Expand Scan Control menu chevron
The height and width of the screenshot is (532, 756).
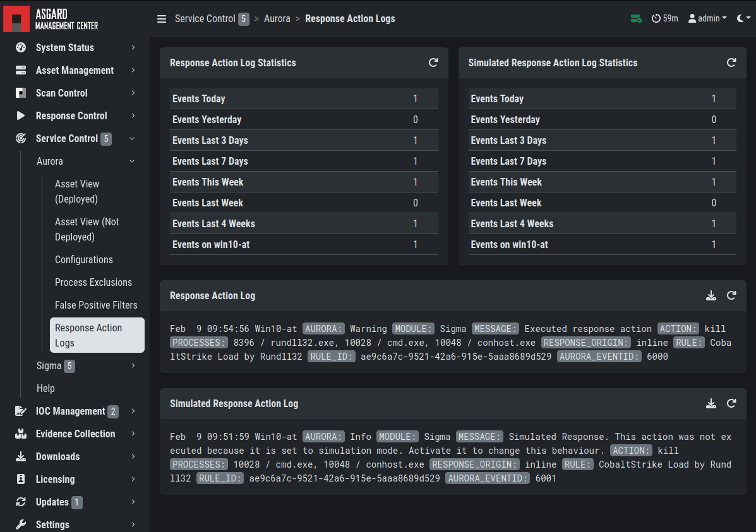[133, 93]
